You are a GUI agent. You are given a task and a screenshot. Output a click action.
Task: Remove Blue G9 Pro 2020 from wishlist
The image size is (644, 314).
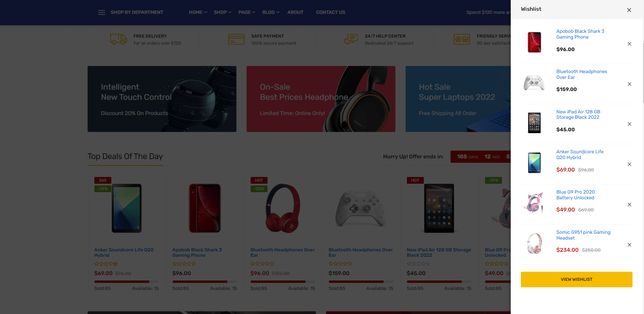point(629,204)
